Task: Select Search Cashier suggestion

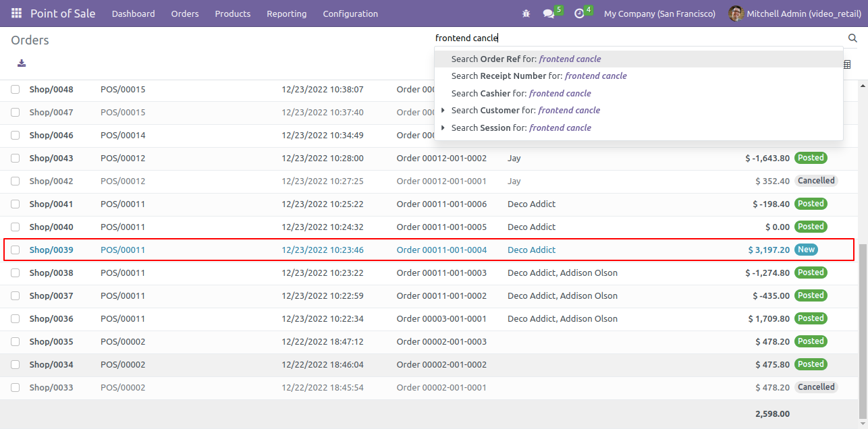Action: click(639, 94)
